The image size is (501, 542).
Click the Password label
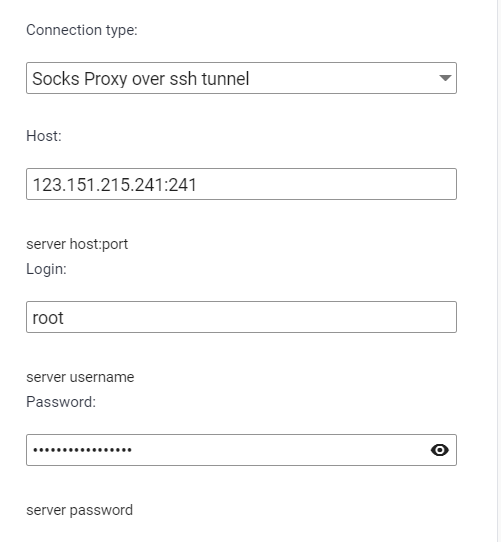click(61, 402)
